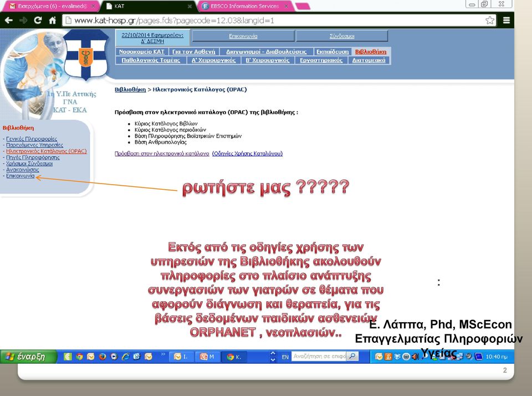Click the address bar URL field

click(x=279, y=21)
